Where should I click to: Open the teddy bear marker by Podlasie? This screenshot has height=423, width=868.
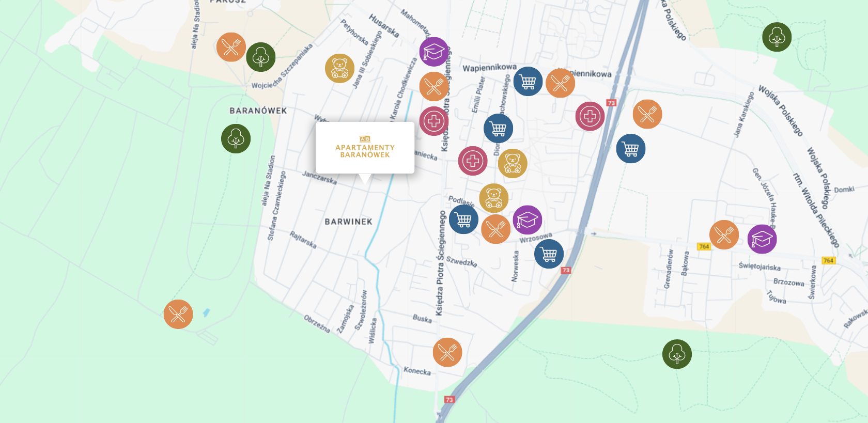tap(494, 198)
